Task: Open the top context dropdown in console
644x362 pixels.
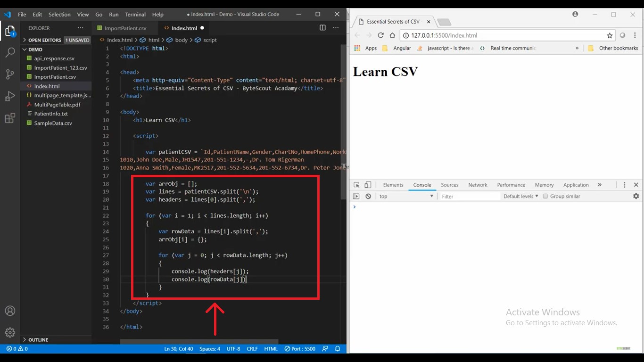Action: (406, 196)
